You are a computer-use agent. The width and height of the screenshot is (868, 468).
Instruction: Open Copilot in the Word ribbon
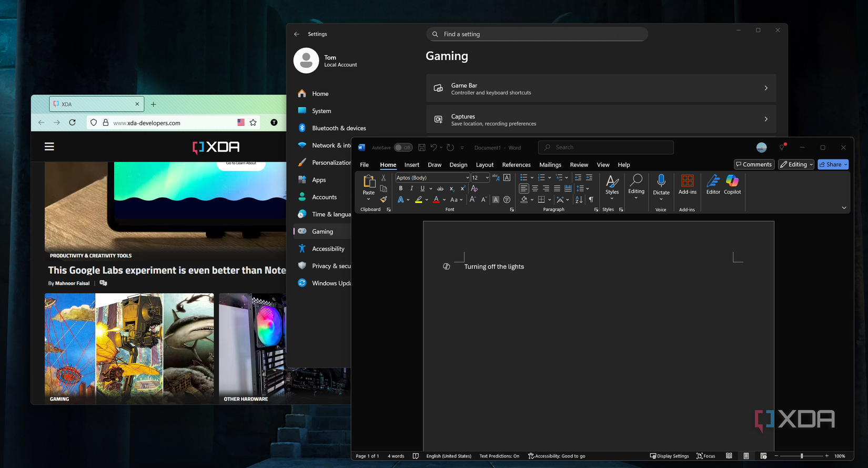pos(732,185)
